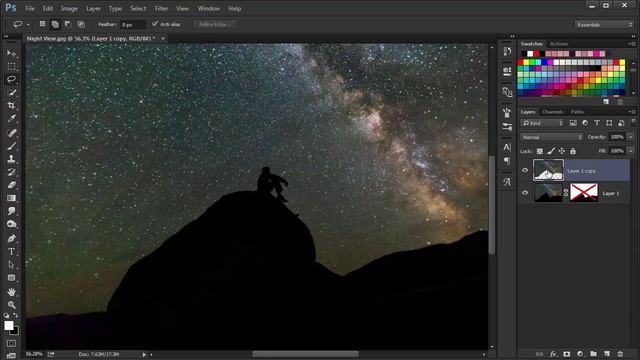Click the layer effects fx icon
The image size is (640, 360).
click(x=553, y=354)
